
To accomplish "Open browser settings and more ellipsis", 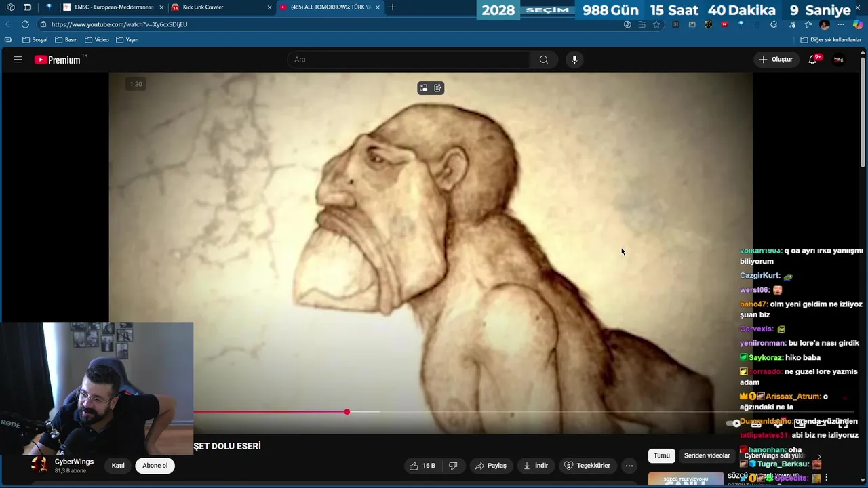I will point(841,24).
